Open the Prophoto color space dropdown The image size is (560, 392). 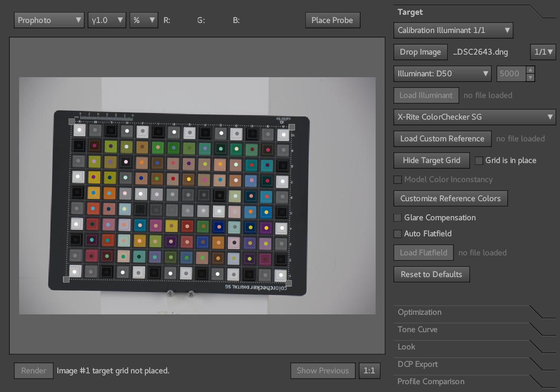(49, 20)
